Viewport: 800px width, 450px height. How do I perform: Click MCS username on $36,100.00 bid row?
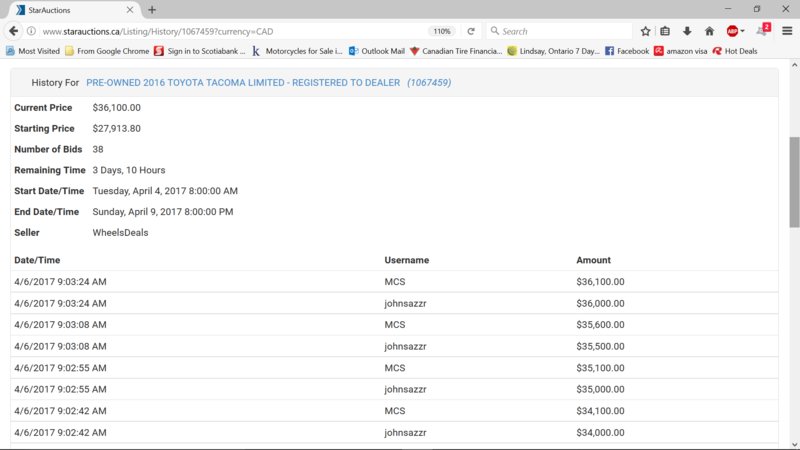point(395,282)
